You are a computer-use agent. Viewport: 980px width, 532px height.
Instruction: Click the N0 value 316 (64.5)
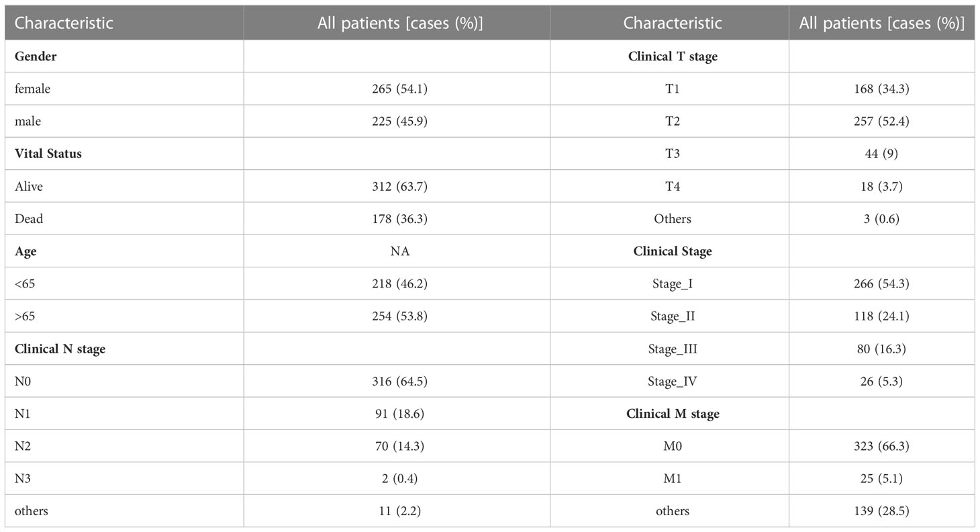coord(397,381)
